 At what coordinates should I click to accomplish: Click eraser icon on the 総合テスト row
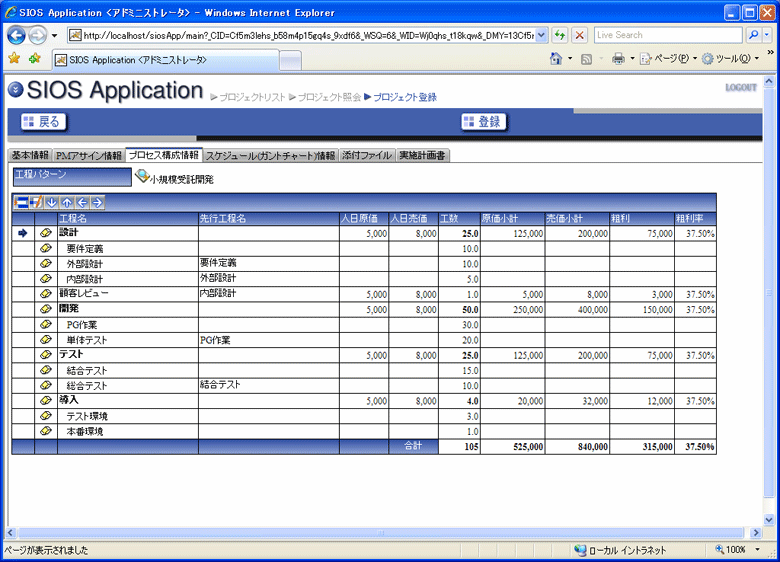coord(46,385)
